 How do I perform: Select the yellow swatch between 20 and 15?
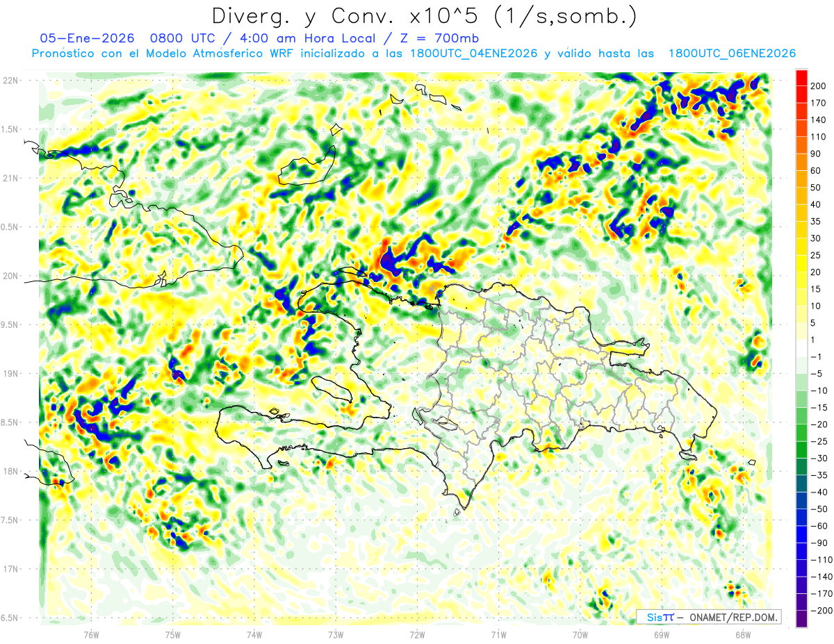click(x=801, y=281)
